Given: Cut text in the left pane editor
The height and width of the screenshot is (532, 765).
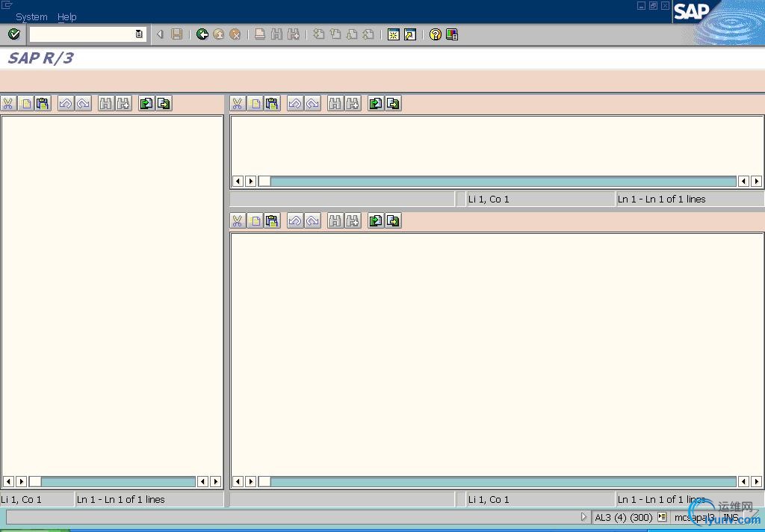Looking at the screenshot, I should (x=8, y=103).
